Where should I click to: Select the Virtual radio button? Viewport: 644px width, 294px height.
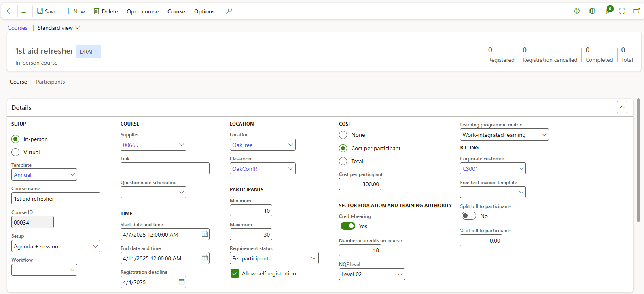16,152
